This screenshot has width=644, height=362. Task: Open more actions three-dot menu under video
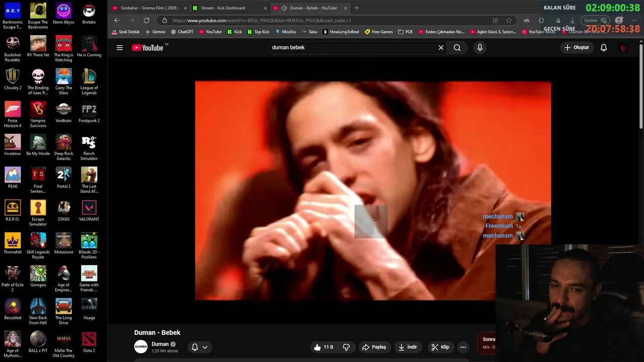(463, 347)
